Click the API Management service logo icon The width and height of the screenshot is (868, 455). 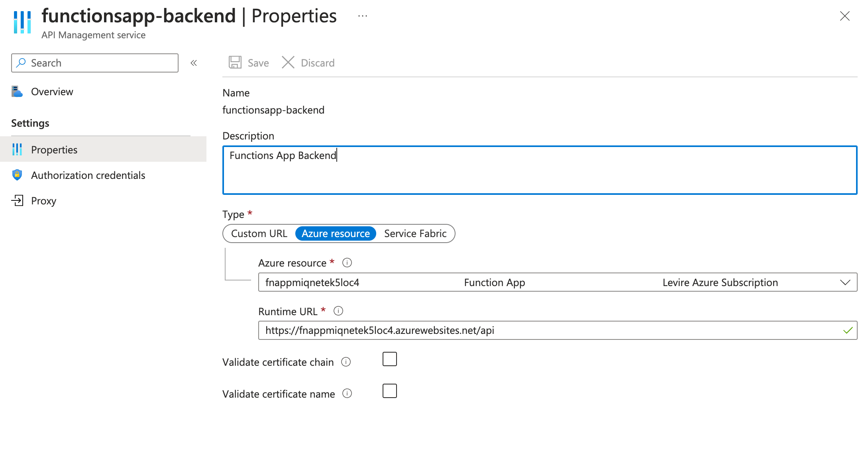[x=22, y=22]
